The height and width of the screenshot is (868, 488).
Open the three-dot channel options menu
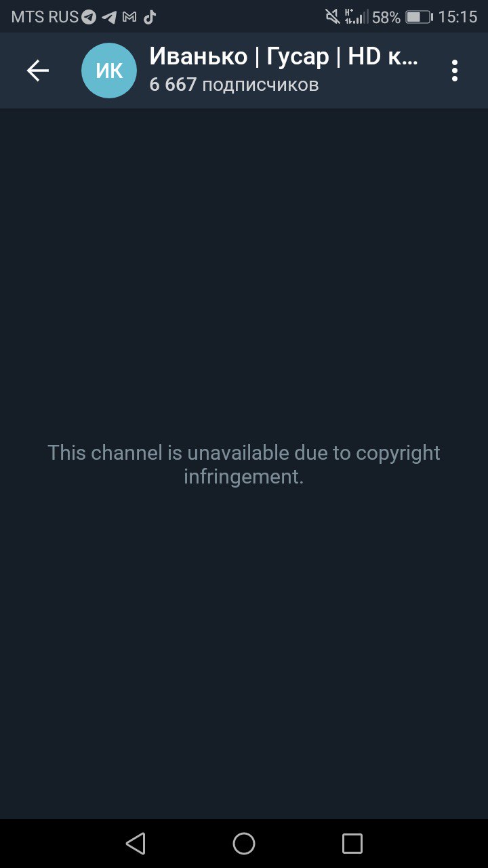[x=455, y=71]
